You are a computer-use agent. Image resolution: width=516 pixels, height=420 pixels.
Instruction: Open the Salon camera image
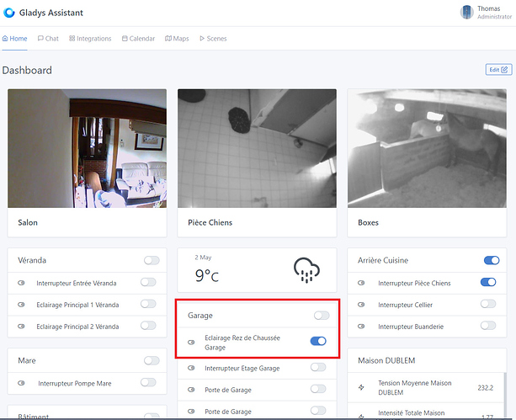pyautogui.click(x=88, y=148)
